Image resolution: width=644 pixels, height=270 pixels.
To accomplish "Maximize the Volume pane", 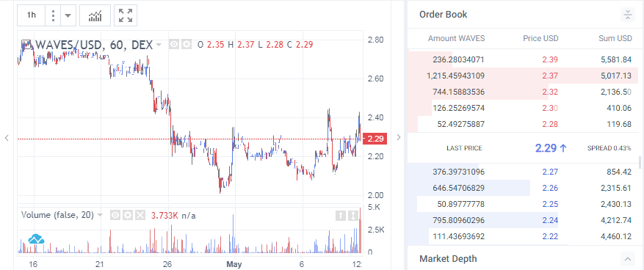I will [352, 215].
